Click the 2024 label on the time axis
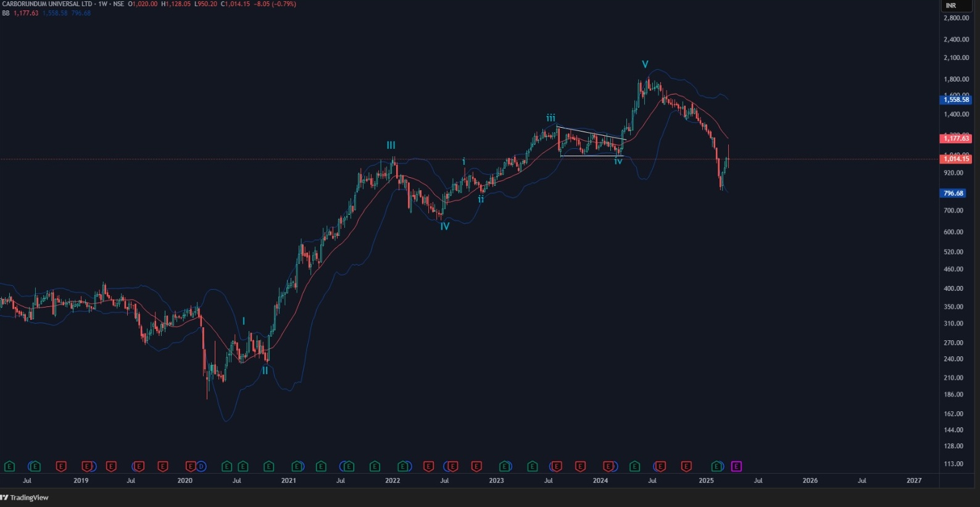 [600, 480]
